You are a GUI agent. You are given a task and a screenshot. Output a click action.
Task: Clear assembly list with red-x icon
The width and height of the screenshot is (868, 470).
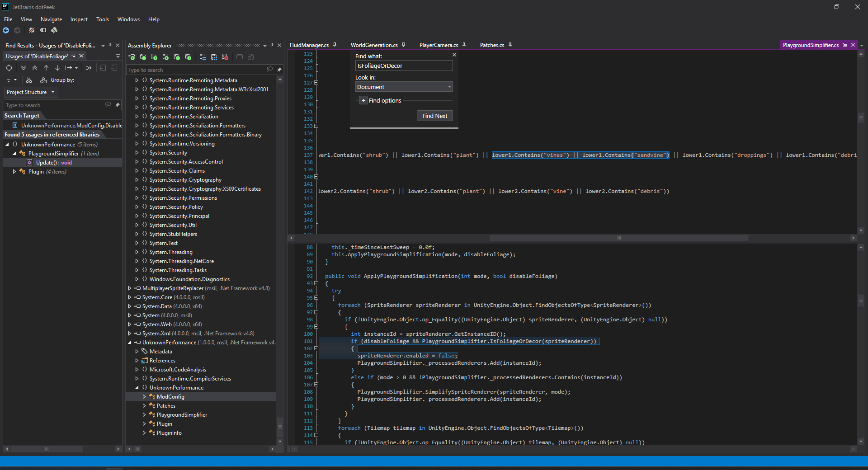225,57
